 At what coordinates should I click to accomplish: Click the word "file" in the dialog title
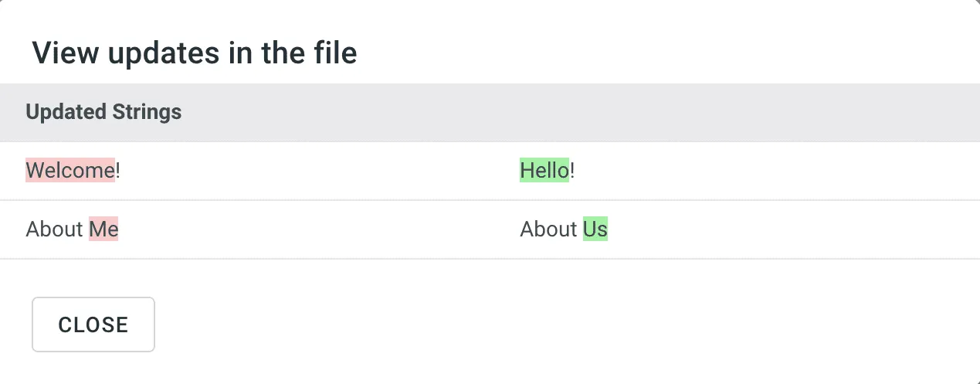click(x=334, y=53)
